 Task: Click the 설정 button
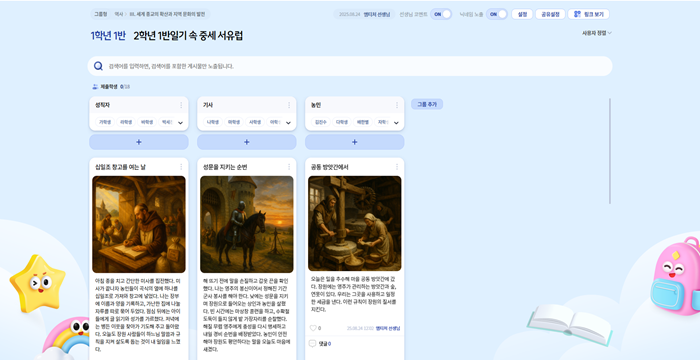[x=522, y=14]
